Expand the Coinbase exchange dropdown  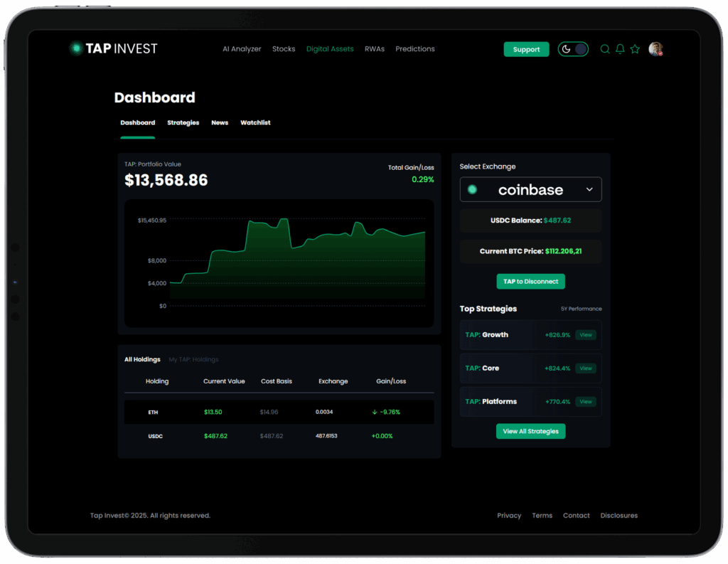530,190
